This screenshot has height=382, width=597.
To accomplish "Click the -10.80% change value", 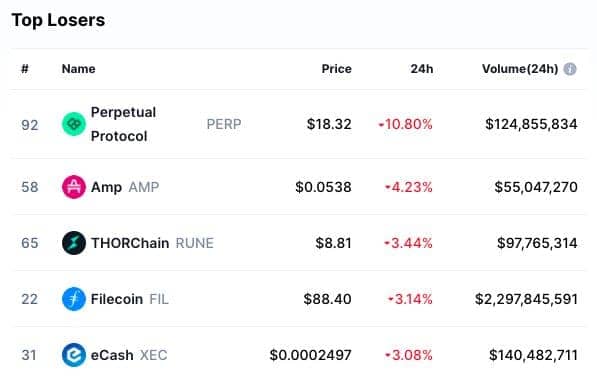I will [x=405, y=124].
